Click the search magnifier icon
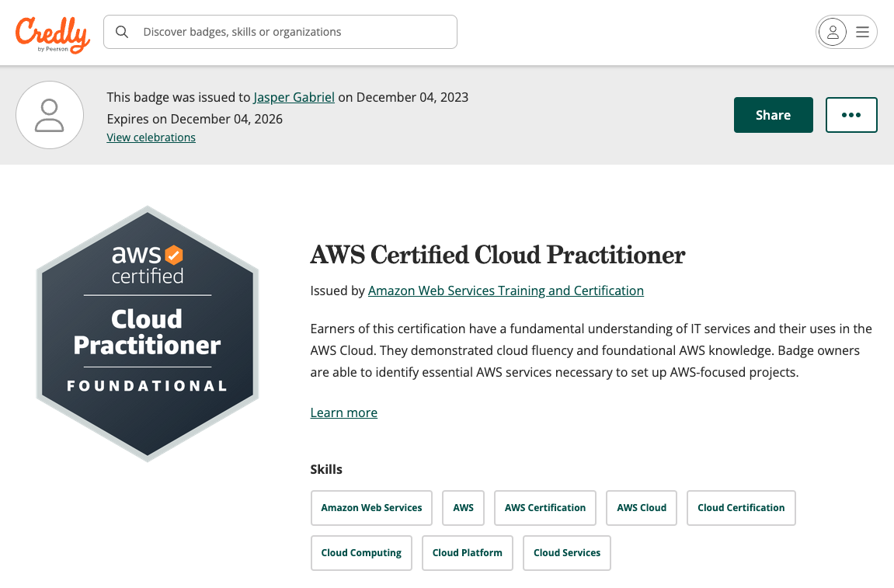894x588 pixels. point(122,32)
